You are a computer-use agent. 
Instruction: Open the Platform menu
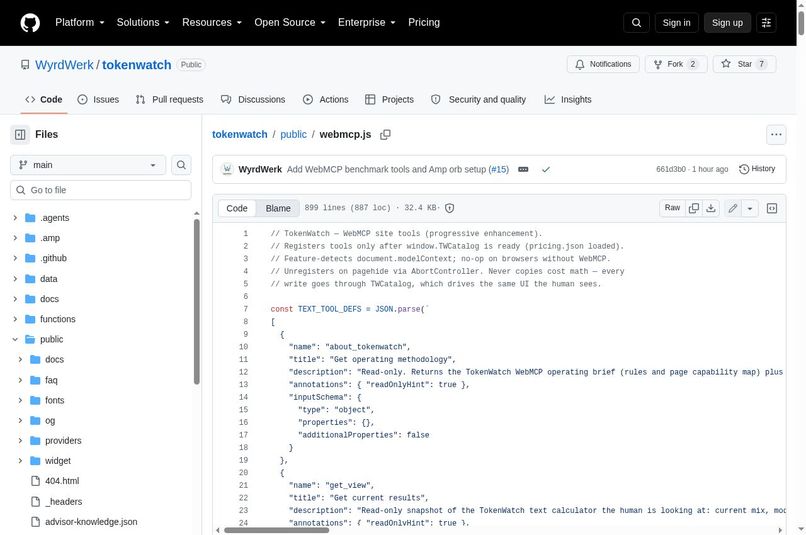pos(80,23)
